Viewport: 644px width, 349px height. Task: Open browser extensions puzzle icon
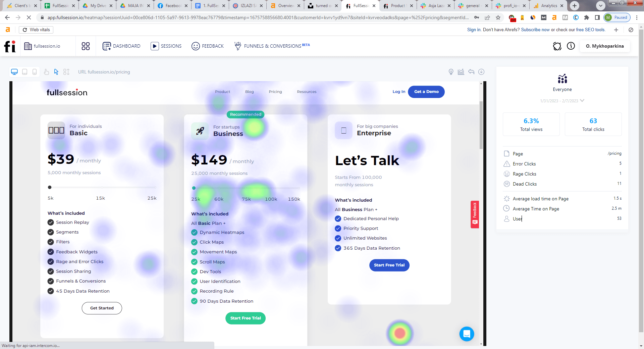[x=587, y=17]
